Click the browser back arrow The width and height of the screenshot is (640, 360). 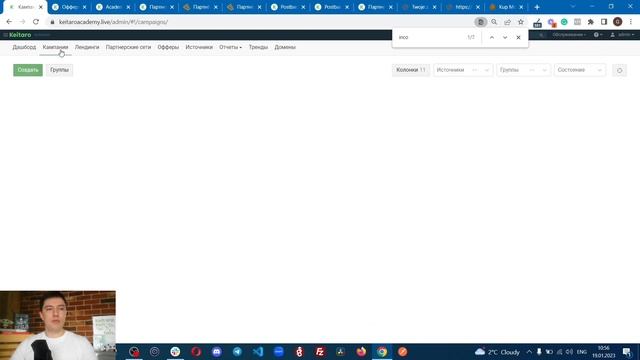pos(9,22)
